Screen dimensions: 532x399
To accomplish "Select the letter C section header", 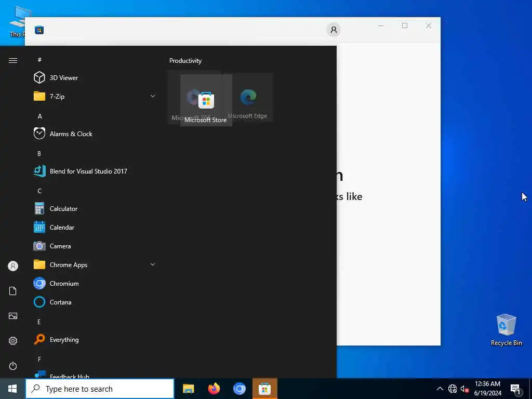I will point(39,191).
